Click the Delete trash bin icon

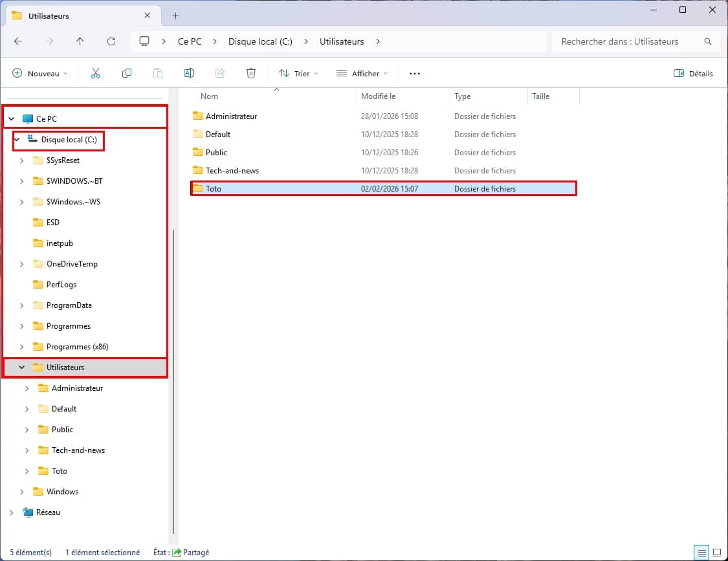(251, 74)
